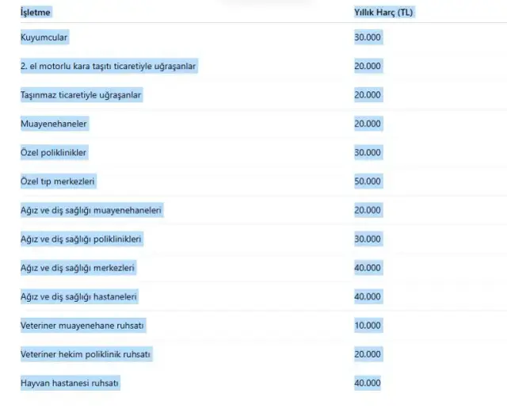Click the Veteriner hekim poliklinik ruhsatı cell
This screenshot has width=507, height=420.
(x=86, y=354)
